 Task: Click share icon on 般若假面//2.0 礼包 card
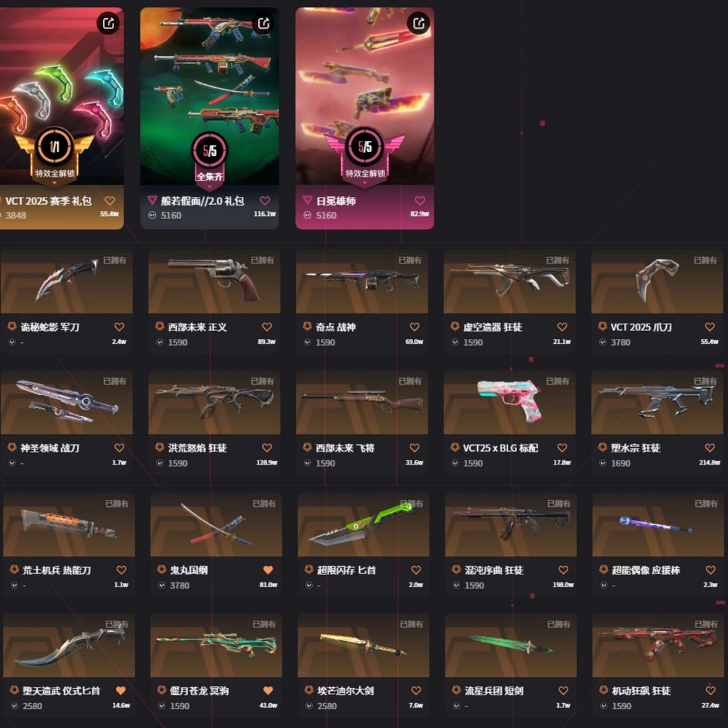(264, 23)
